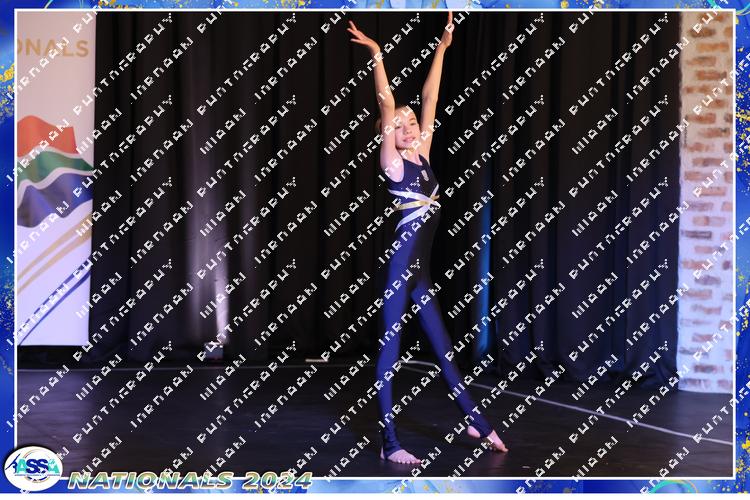
Task: Click the dark stage floor left of the dancer
Action: (x=200, y=420)
